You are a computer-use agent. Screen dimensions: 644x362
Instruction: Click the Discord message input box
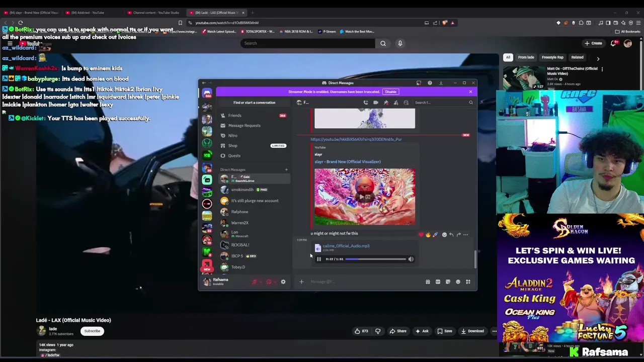point(365,282)
